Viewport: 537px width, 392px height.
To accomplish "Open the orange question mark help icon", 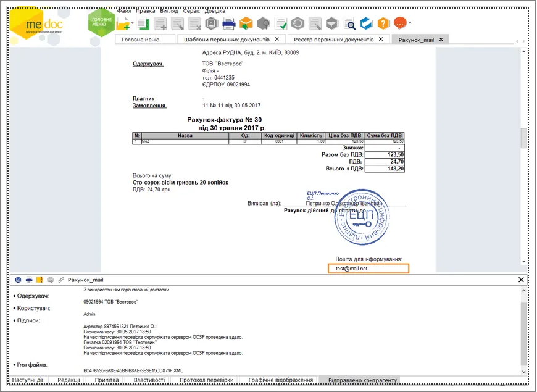I will pos(383,23).
